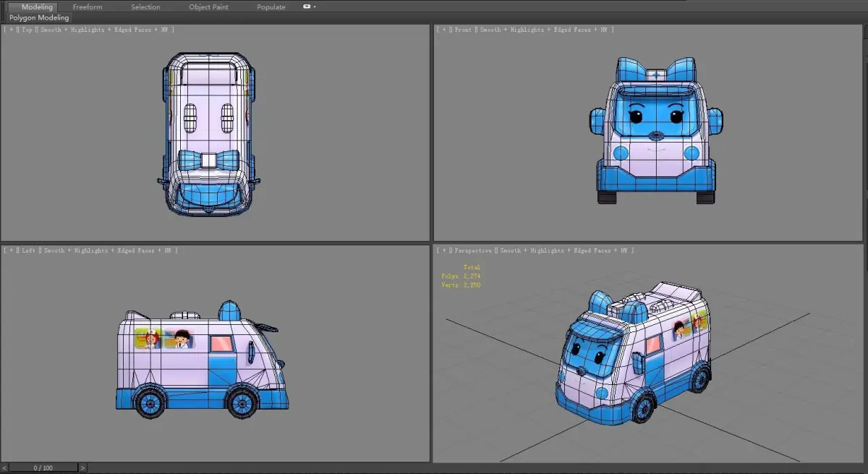Click the ribbon display toggle icon after Populate
This screenshot has width=868, height=474.
[x=307, y=7]
